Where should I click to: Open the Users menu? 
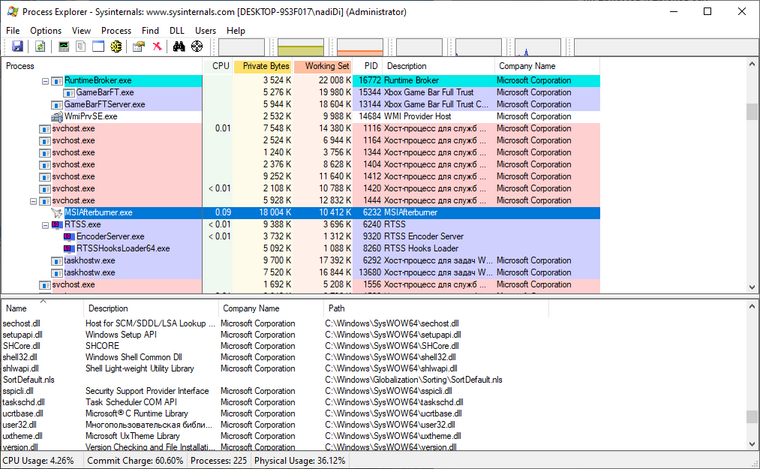[x=206, y=31]
